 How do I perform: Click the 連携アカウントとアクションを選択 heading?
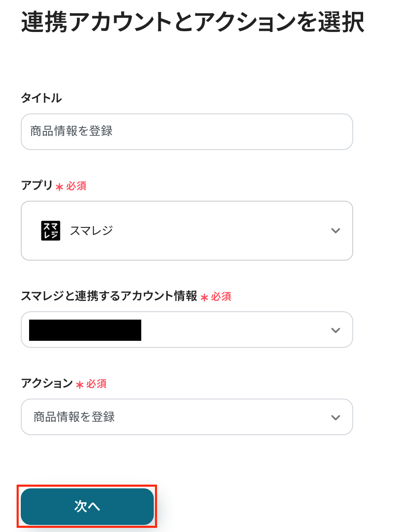coord(193,22)
